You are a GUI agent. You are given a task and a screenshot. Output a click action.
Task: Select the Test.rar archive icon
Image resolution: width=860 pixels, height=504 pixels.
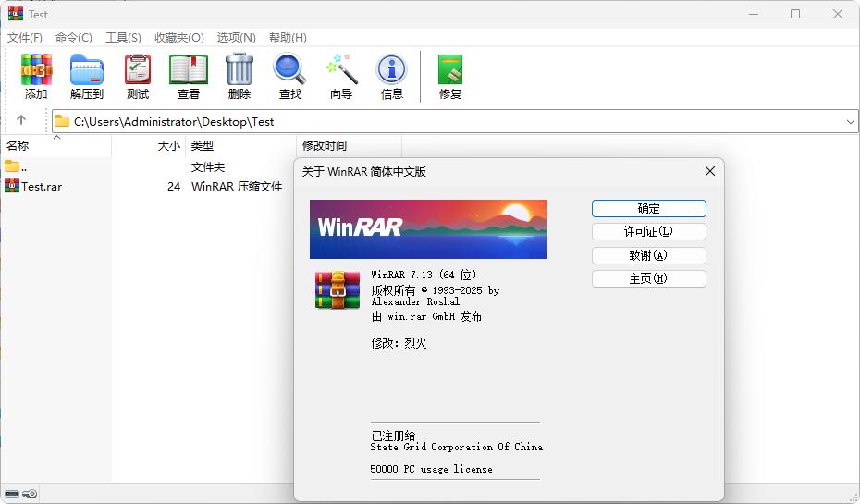11,186
